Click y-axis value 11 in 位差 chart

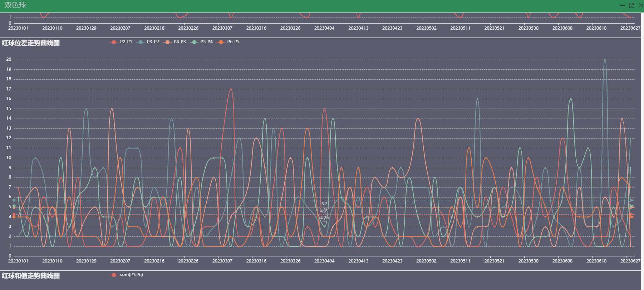(9, 148)
